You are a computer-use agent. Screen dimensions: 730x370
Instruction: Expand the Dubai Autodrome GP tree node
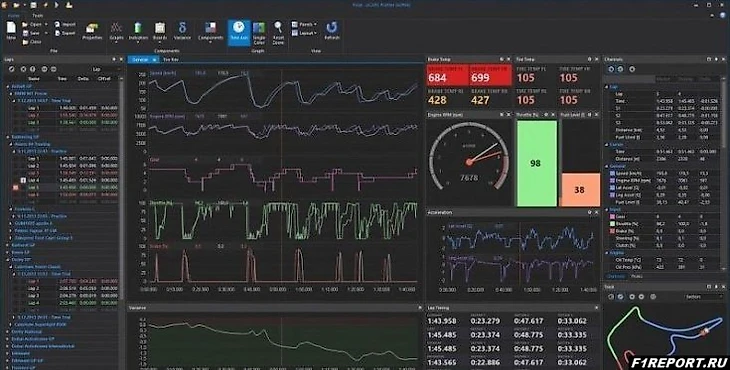(8, 339)
